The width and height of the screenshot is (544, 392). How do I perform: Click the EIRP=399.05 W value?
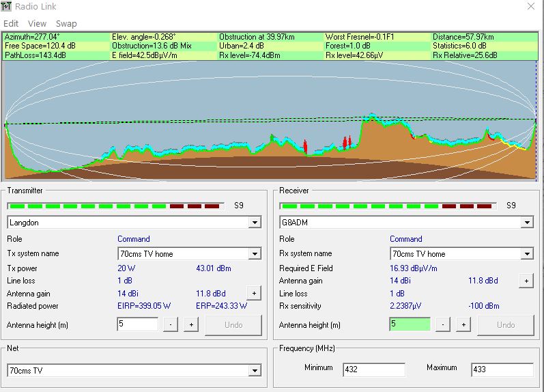coord(144,306)
